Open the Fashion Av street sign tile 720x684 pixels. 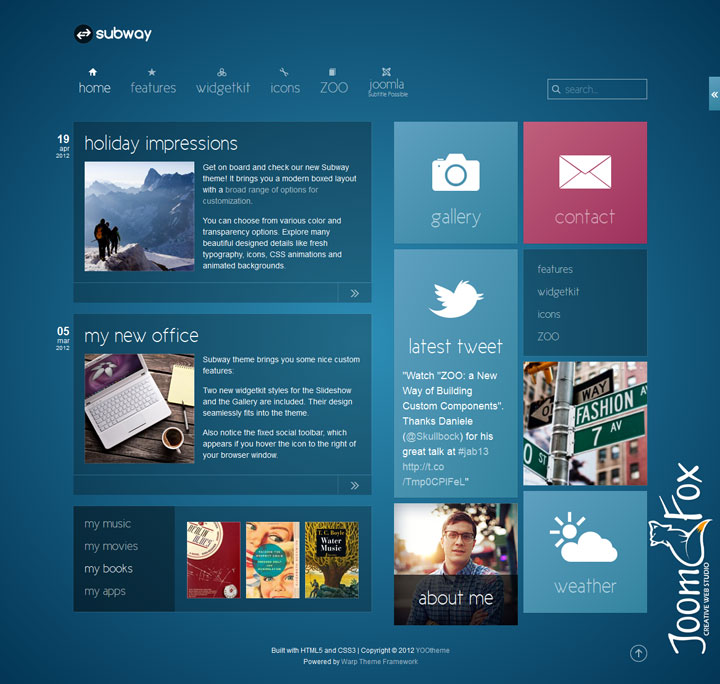coord(585,423)
